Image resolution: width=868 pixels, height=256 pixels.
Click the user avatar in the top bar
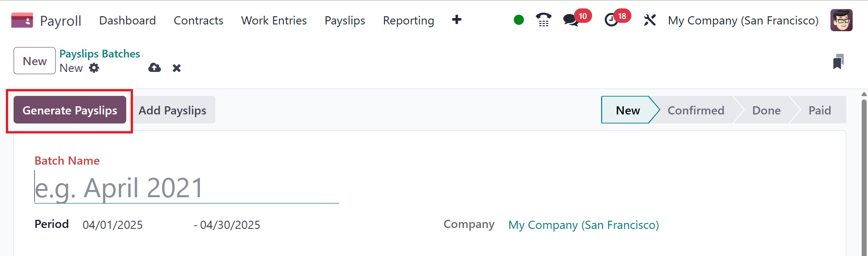[x=841, y=20]
